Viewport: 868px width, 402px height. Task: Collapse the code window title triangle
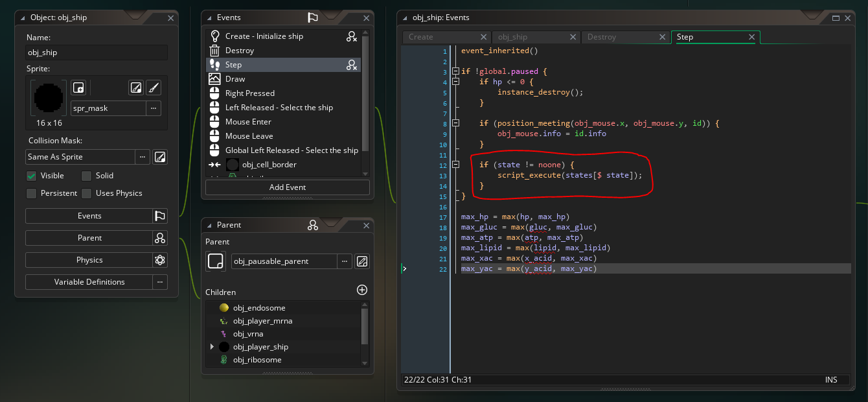tap(404, 18)
